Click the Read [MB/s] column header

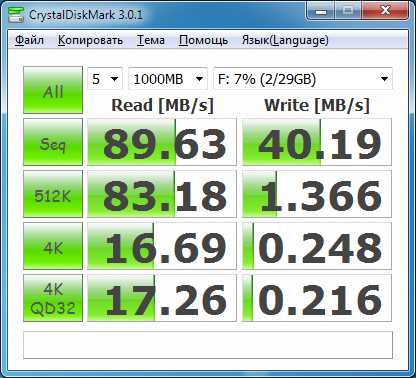click(x=162, y=106)
